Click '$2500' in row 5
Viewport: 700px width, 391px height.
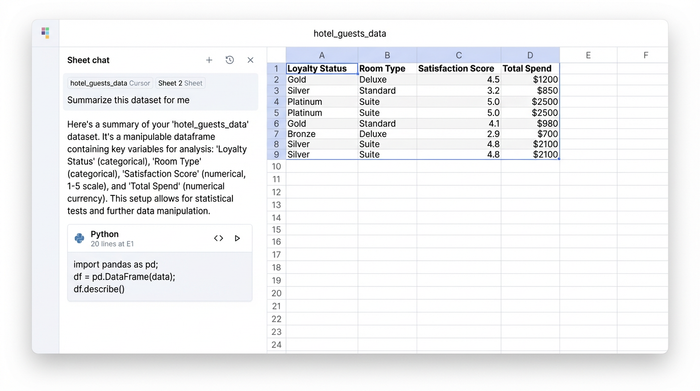530,112
